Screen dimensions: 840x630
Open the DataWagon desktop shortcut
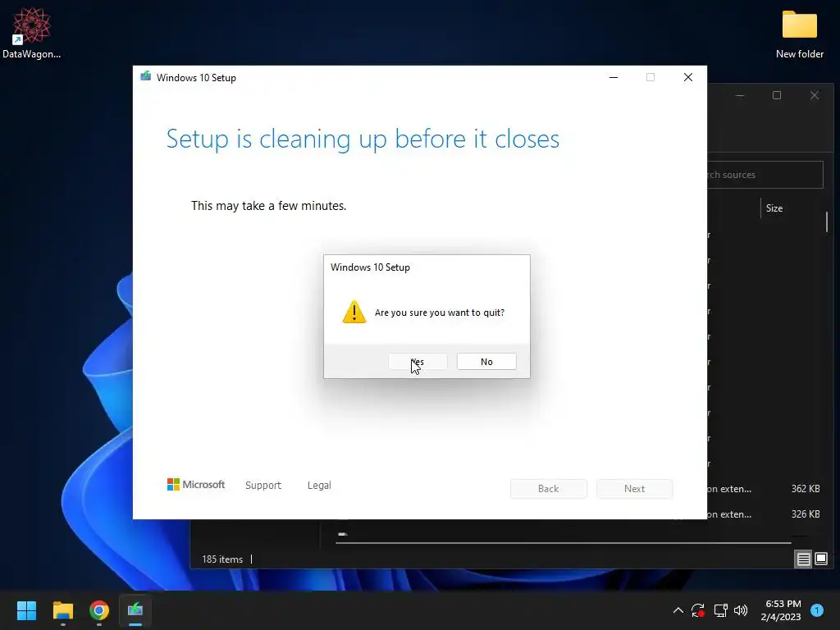tap(32, 33)
